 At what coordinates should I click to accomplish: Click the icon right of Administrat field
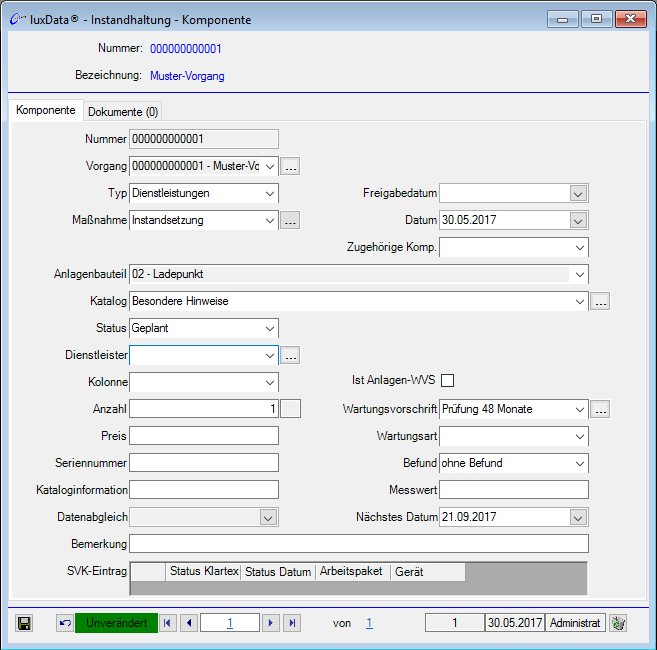618,623
